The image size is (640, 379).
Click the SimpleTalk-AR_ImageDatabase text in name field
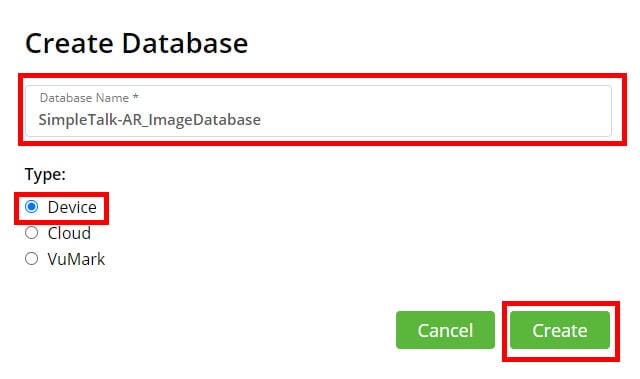click(x=149, y=120)
